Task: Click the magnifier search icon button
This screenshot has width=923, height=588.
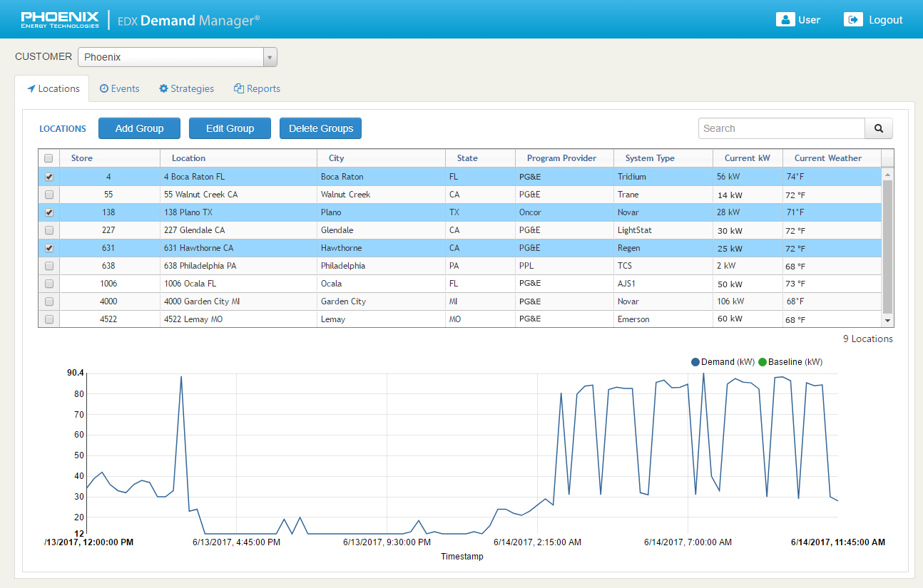Action: [879, 128]
